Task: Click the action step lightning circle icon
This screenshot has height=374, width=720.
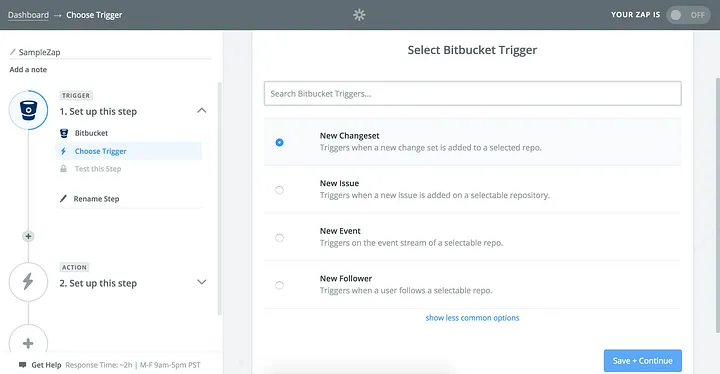Action: coord(28,282)
